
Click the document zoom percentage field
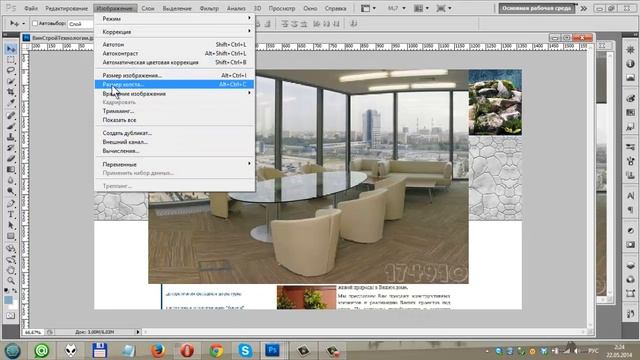[x=33, y=332]
